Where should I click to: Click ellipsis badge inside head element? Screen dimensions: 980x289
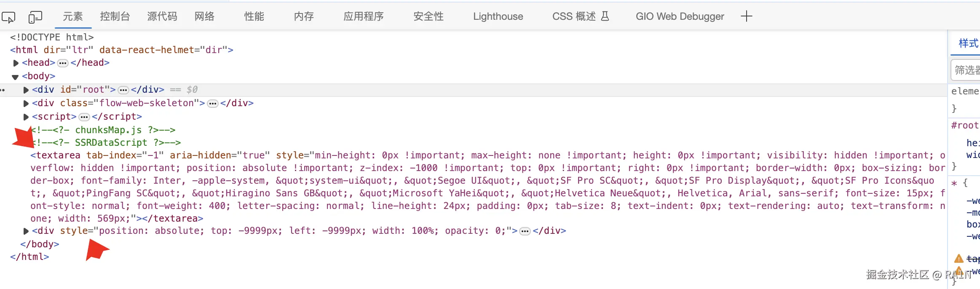pyautogui.click(x=63, y=63)
